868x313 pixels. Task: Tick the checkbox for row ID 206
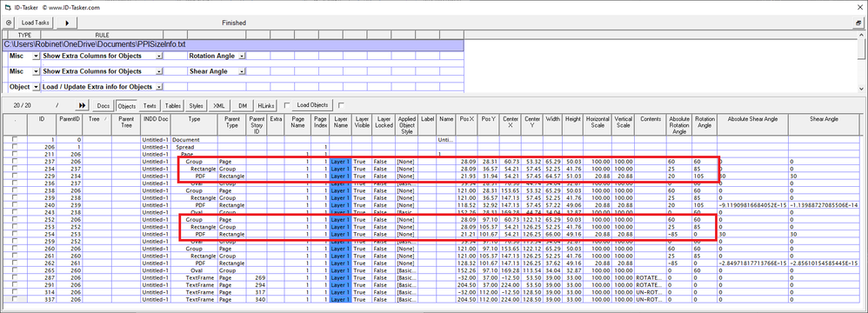coord(15,147)
